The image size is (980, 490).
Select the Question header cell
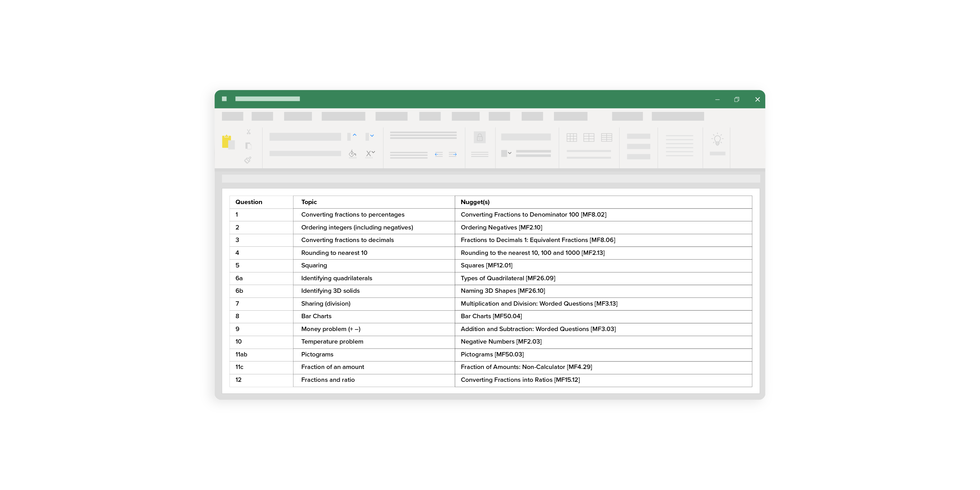point(261,202)
